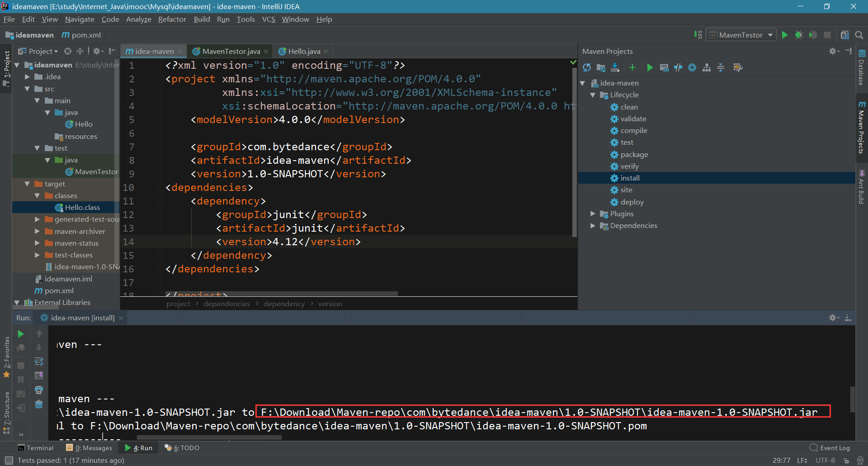Viewport: 868px width, 466px height.
Task: Open Project panel gear settings
Action: 98,51
